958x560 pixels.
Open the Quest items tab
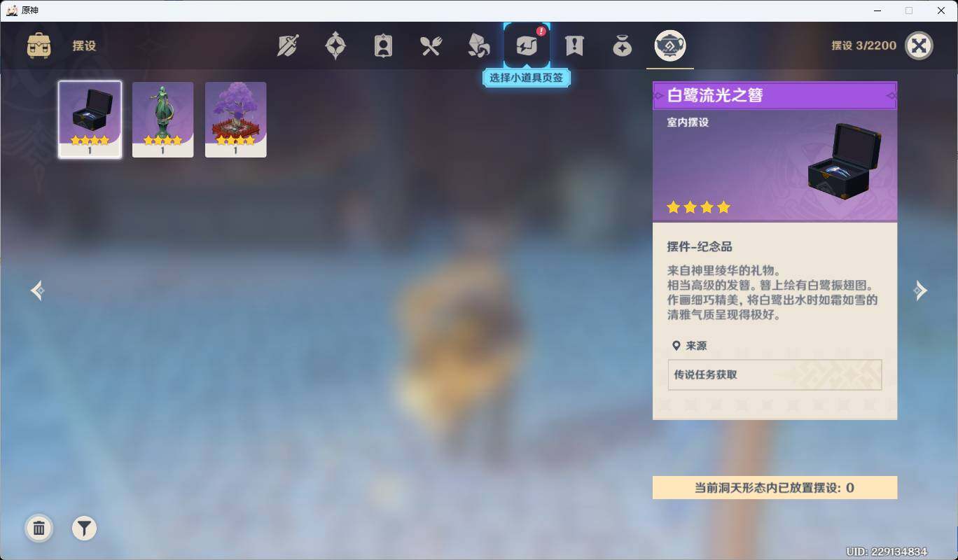coord(574,46)
